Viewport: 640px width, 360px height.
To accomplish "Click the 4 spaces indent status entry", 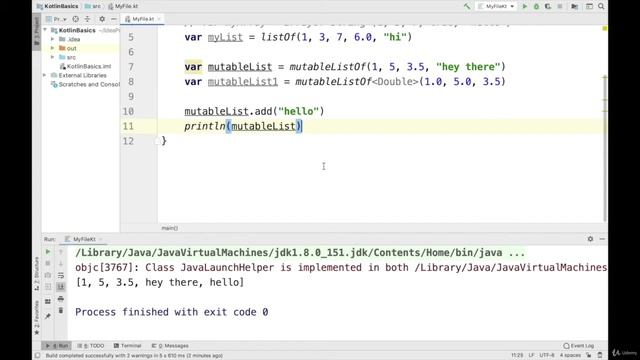I will click(570, 356).
